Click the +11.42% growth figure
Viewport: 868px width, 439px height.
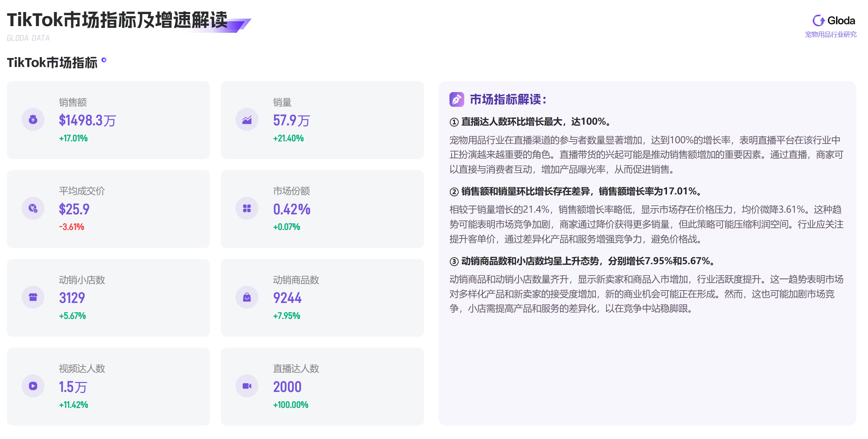point(74,405)
